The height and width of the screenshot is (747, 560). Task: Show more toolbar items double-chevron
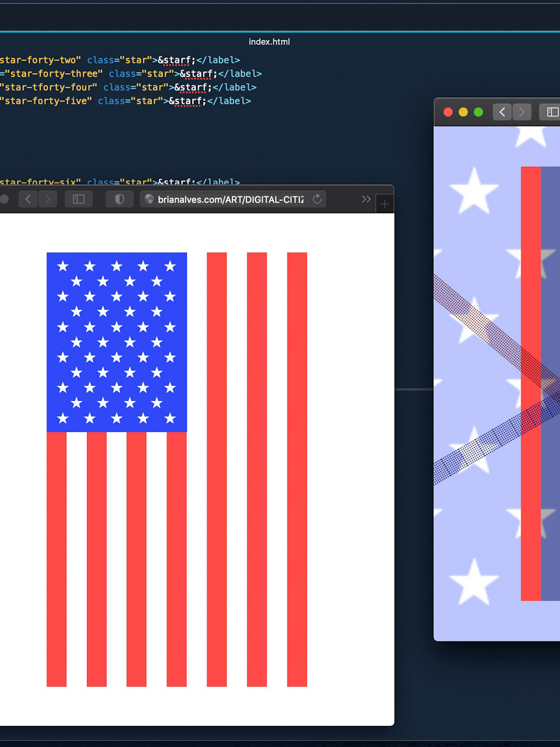tap(366, 199)
